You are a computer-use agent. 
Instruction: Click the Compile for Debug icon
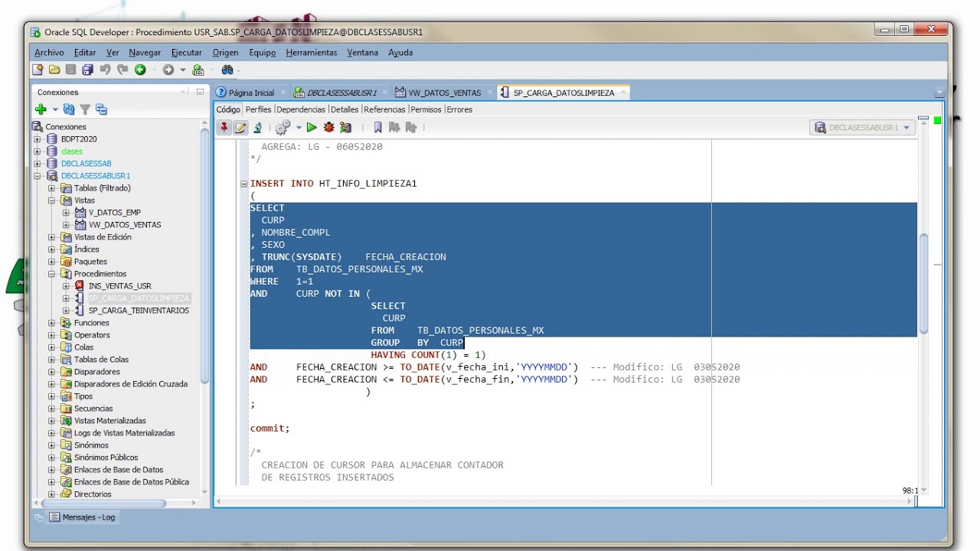tap(345, 128)
